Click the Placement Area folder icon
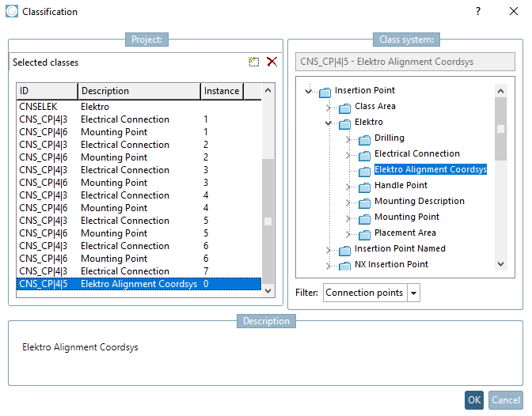Screen dimensions: 532x416 click(x=364, y=233)
